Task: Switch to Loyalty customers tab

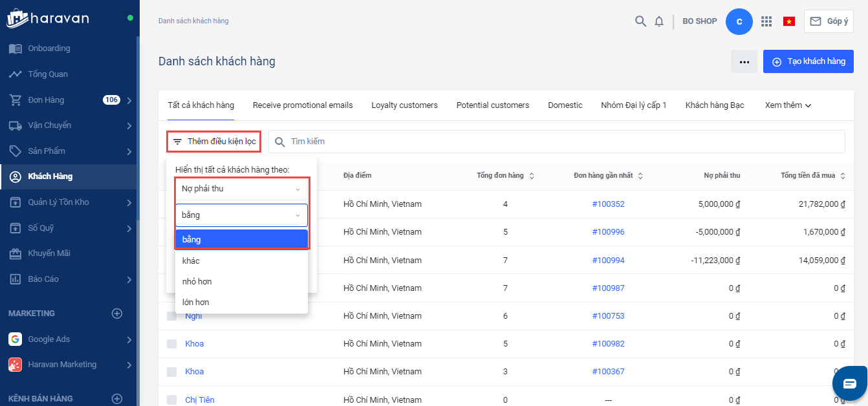Action: pos(404,105)
